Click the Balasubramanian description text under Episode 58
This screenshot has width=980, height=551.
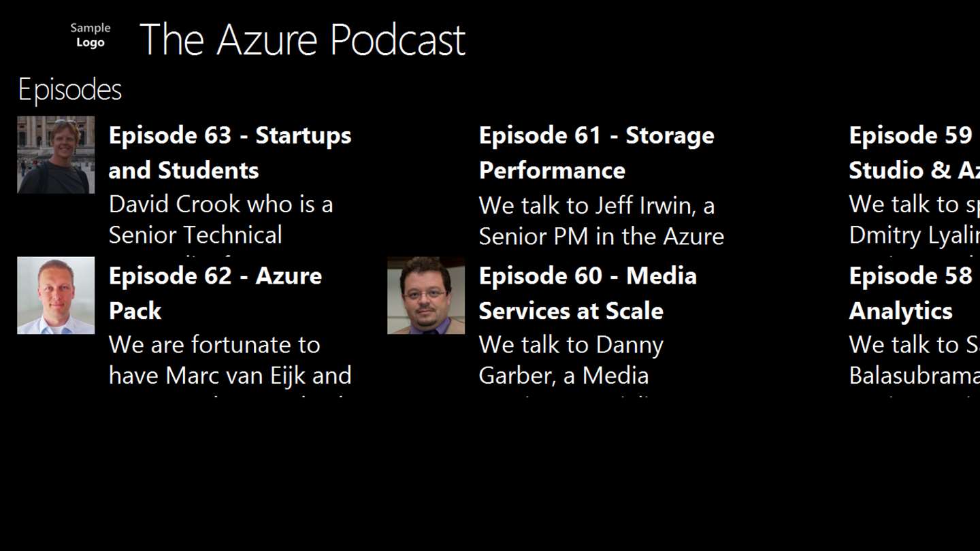(x=913, y=375)
